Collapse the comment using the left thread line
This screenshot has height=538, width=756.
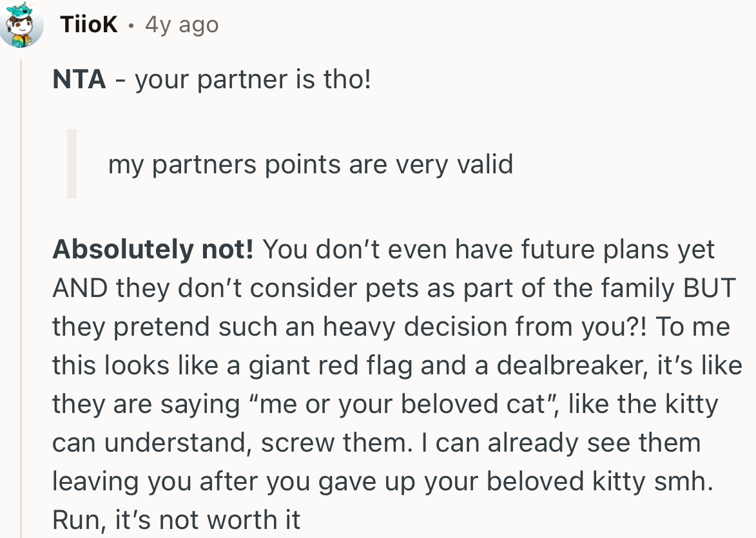coord(21,296)
